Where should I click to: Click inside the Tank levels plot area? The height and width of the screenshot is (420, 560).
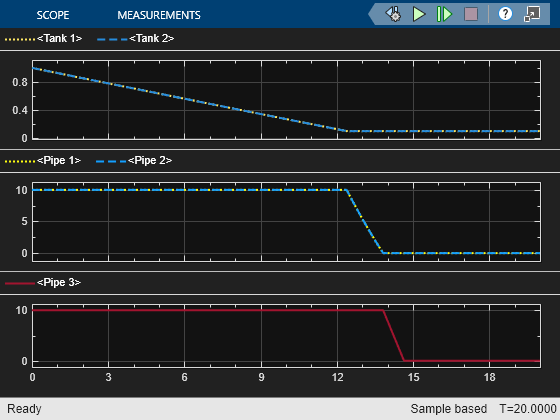point(286,100)
